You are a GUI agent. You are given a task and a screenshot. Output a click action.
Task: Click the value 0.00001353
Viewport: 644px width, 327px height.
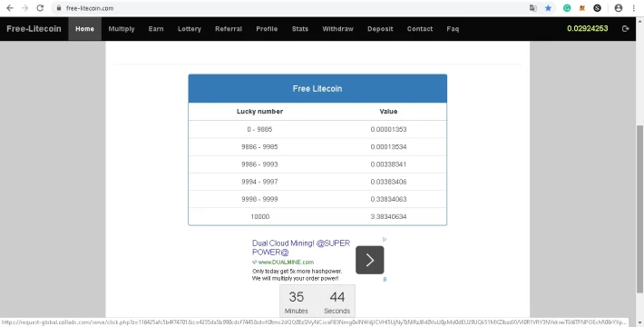click(388, 129)
